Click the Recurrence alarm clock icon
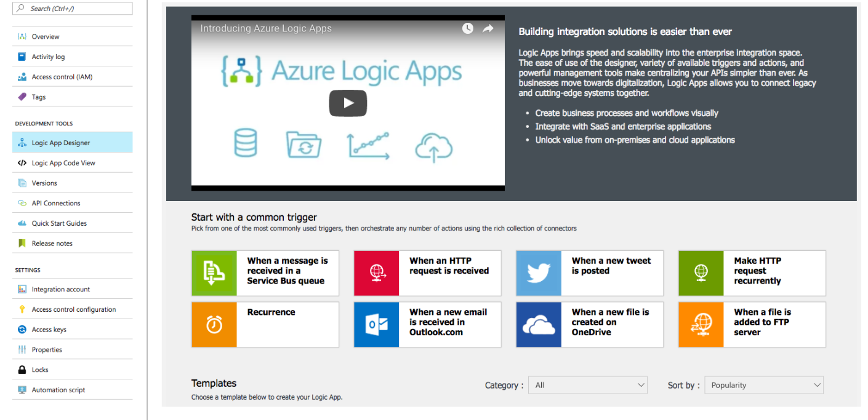This screenshot has width=868, height=420. (214, 325)
